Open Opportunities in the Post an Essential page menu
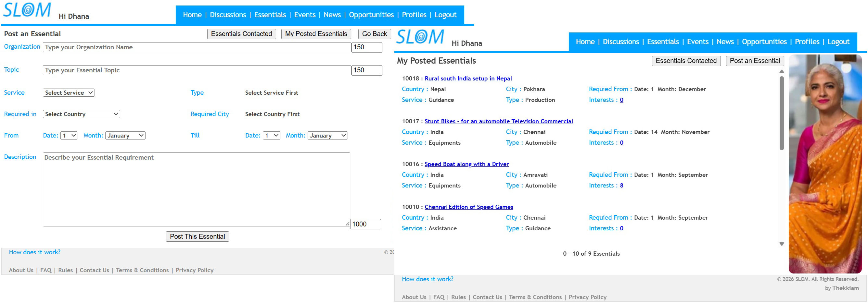This screenshot has width=868, height=303. [371, 15]
